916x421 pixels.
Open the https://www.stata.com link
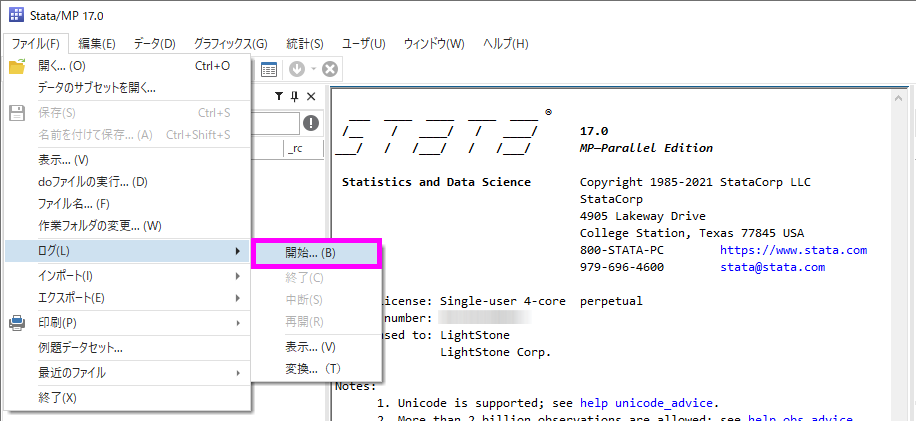pos(793,250)
